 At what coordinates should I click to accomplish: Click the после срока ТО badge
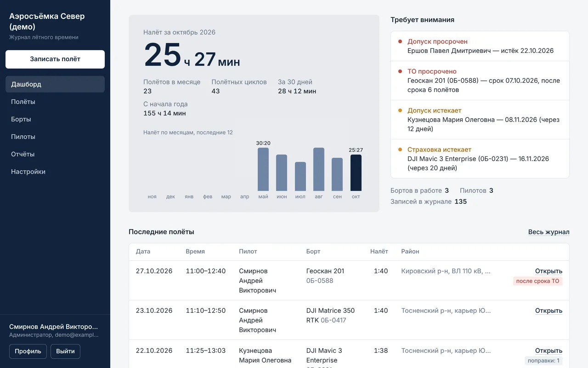[537, 281]
